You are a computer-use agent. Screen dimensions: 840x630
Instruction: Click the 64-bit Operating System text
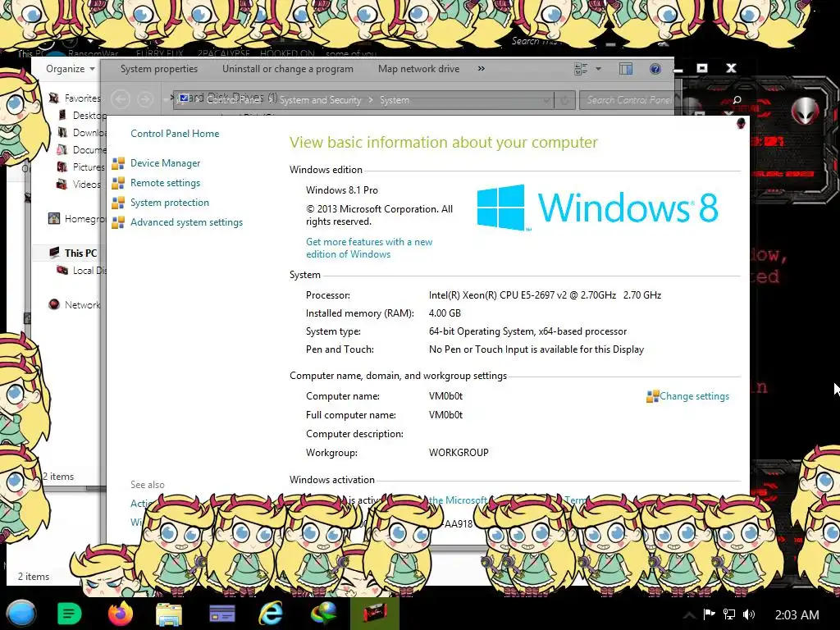(x=527, y=331)
